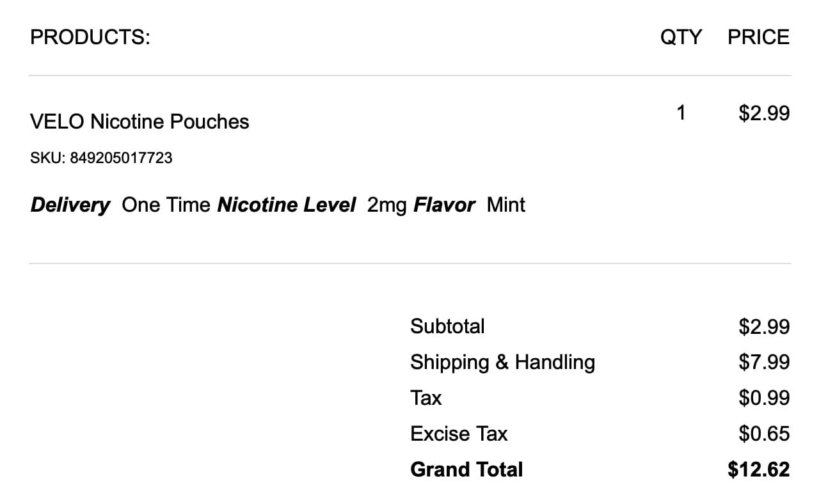Screen dimensions: 828x504
Task: Click the $7.99 shipping amount
Action: coord(764,362)
